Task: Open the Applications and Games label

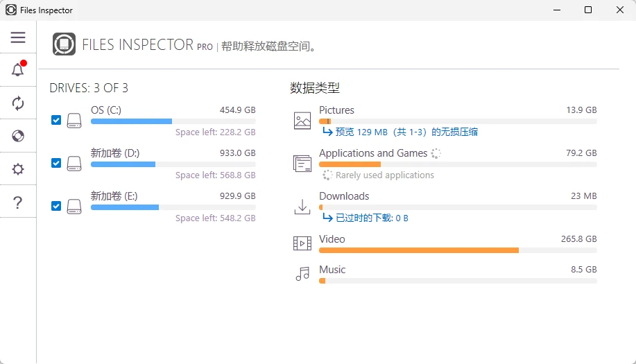Action: 373,153
